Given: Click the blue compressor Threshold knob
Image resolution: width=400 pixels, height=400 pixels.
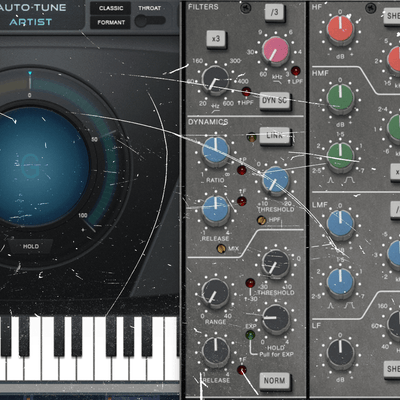Looking at the screenshot, I should [x=275, y=180].
